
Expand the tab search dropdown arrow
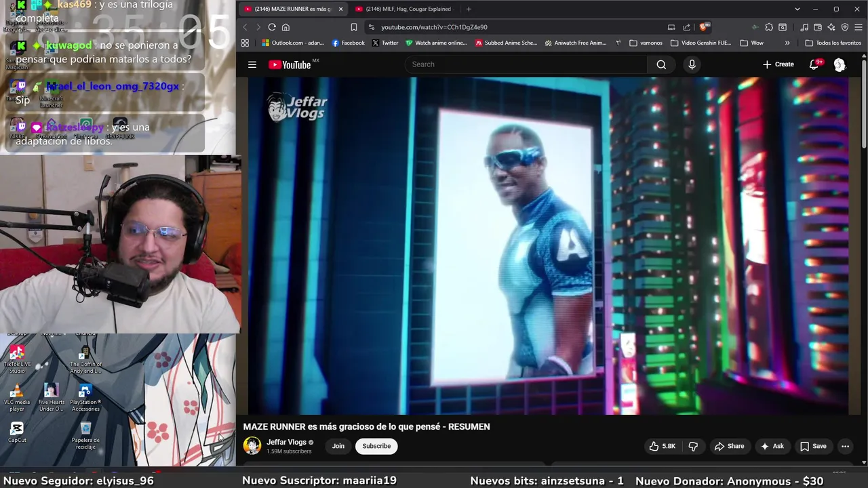[797, 9]
